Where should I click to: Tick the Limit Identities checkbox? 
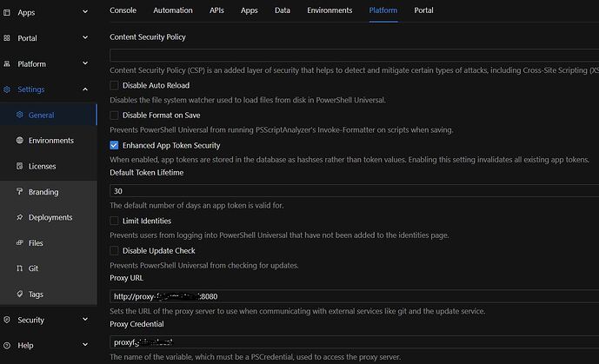[x=114, y=221]
